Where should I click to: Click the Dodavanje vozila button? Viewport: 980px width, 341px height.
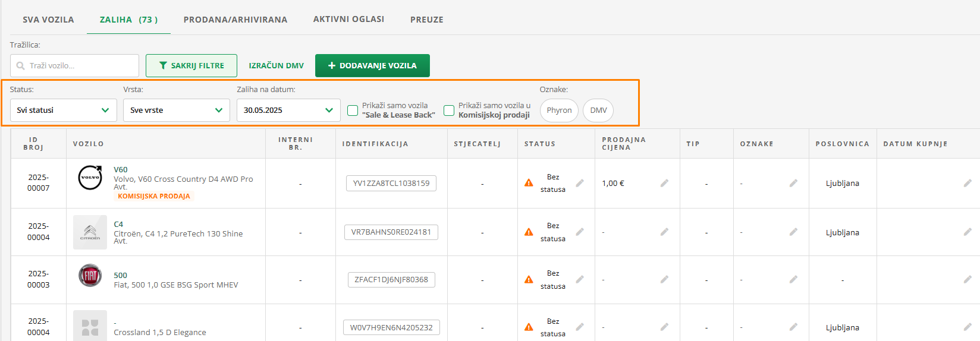click(x=372, y=66)
